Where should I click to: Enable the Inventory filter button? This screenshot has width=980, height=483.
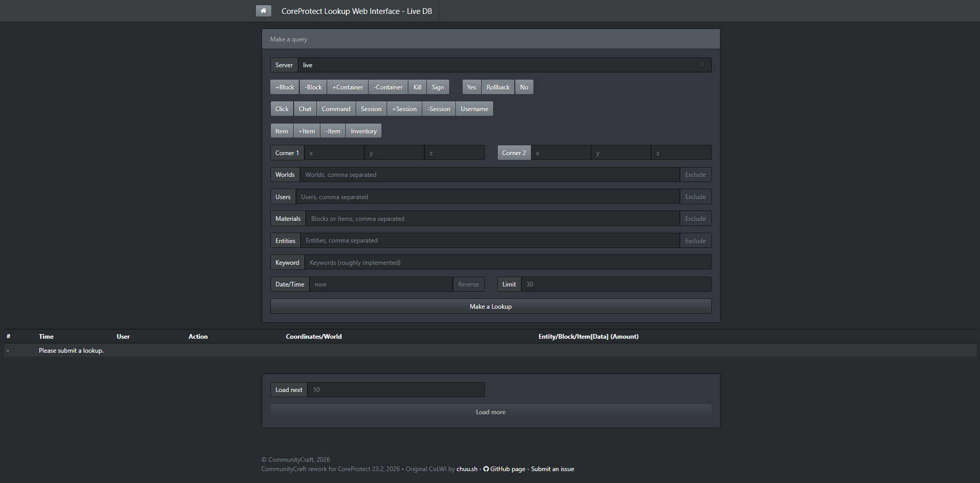[363, 131]
